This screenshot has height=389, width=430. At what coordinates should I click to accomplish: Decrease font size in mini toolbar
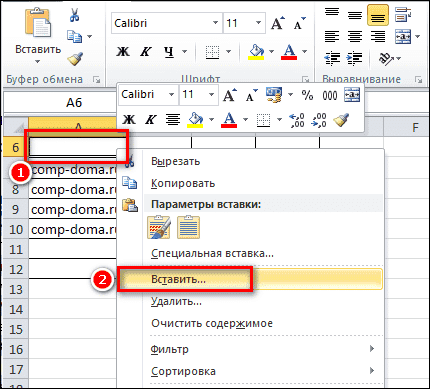click(252, 95)
